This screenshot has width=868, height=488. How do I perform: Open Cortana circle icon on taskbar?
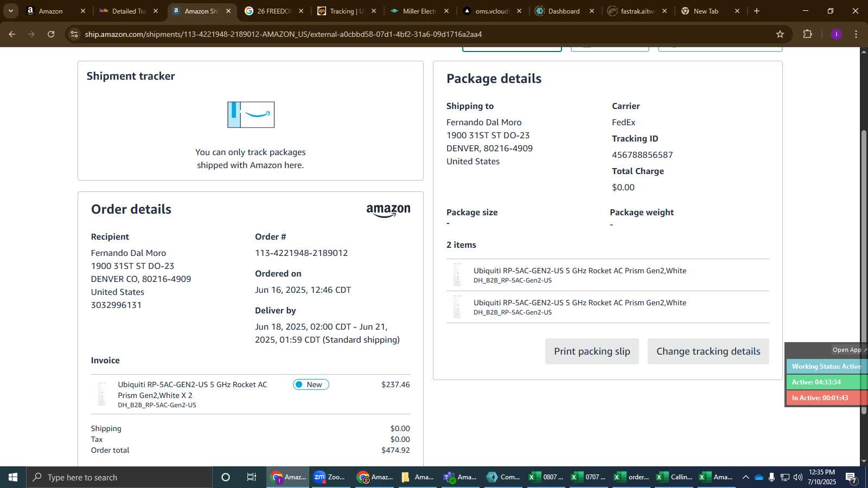226,477
